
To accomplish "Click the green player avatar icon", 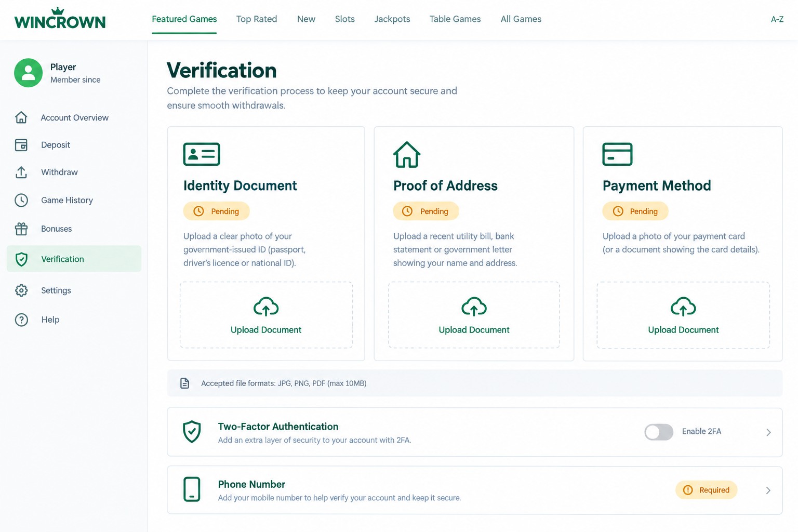I will pos(28,73).
